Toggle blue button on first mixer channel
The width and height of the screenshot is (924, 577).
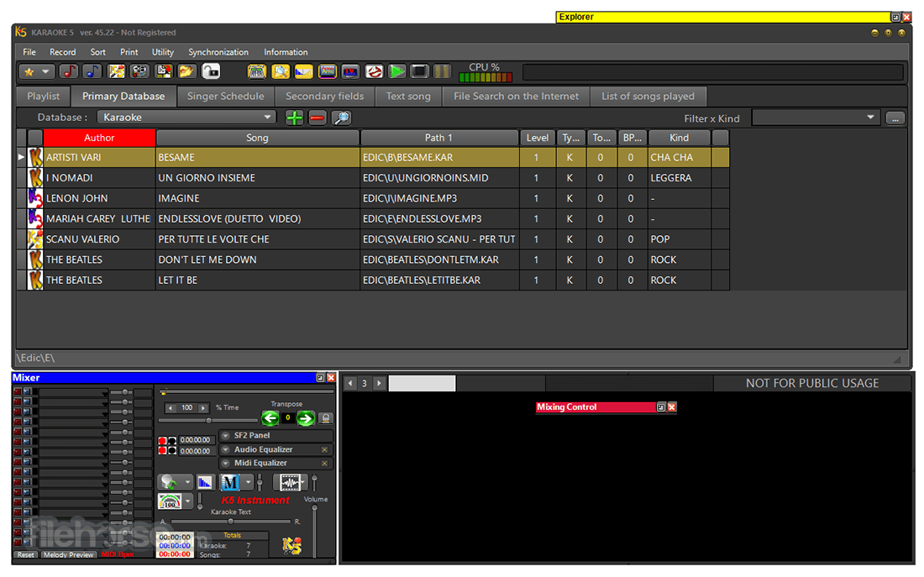pos(27,391)
